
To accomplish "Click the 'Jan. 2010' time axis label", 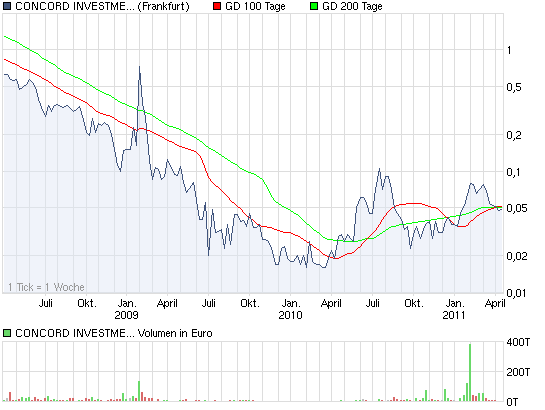I will pyautogui.click(x=291, y=309).
